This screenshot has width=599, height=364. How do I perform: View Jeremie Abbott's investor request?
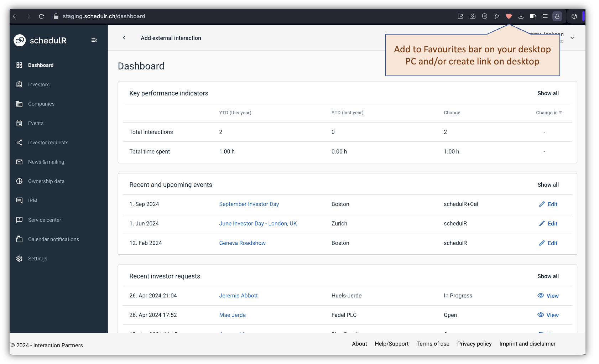point(548,296)
